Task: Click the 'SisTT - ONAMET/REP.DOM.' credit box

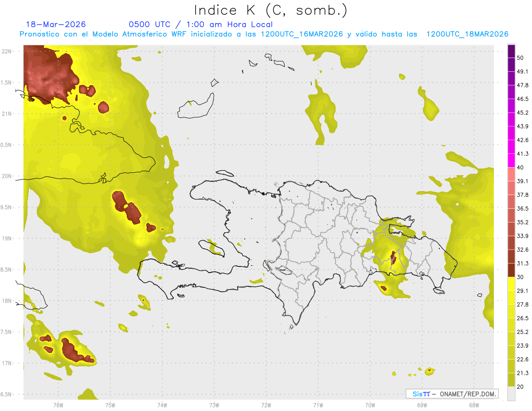Action: (x=452, y=394)
